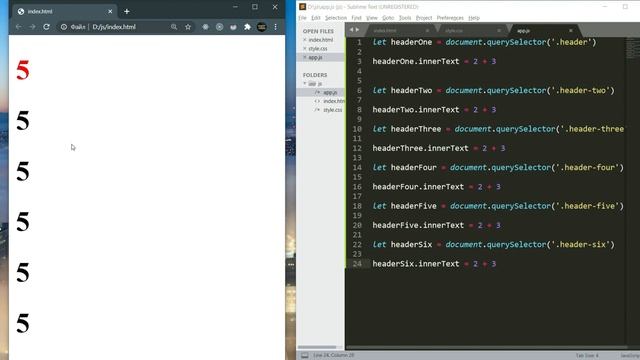Close index.html in Open Files list
This screenshot has height=360, width=640.
(x=304, y=40)
